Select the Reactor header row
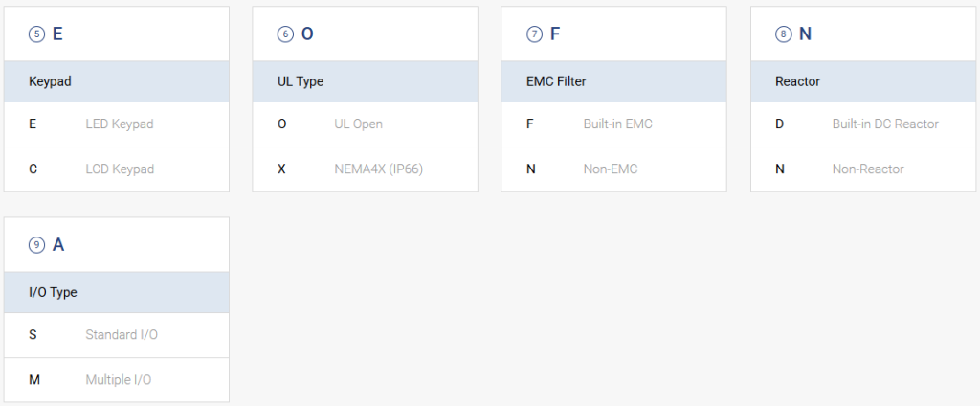 coord(862,81)
